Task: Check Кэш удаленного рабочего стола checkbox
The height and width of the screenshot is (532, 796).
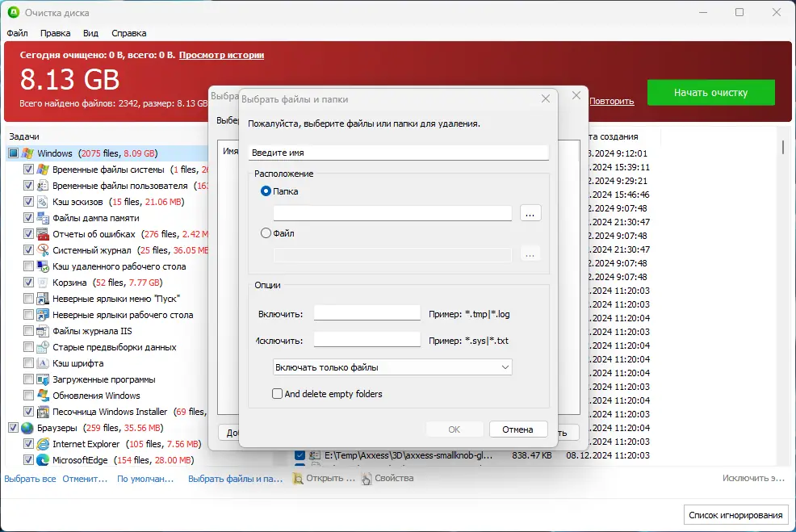Action: click(x=28, y=266)
